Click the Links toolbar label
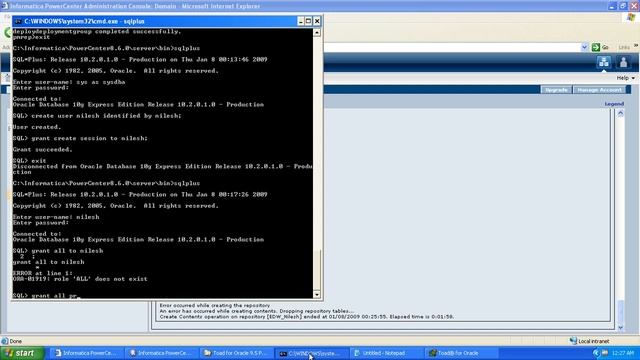The width and height of the screenshot is (640, 360). point(624,48)
